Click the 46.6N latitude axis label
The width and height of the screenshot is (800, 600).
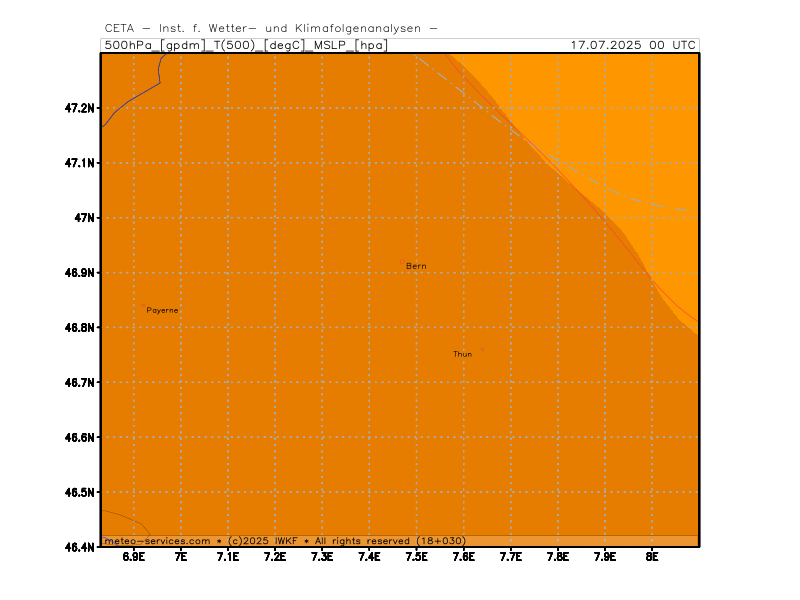pos(80,437)
